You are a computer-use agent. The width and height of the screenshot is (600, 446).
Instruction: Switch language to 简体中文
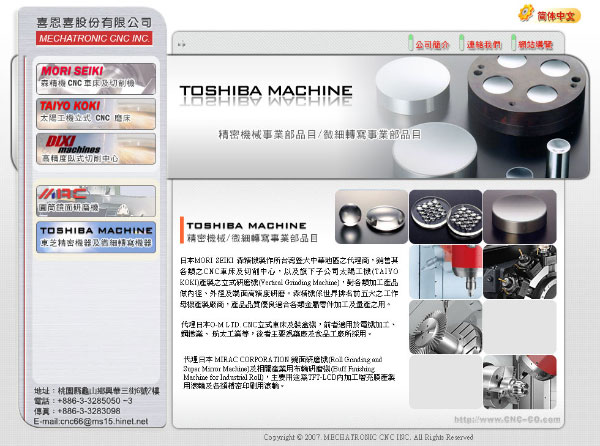[556, 16]
